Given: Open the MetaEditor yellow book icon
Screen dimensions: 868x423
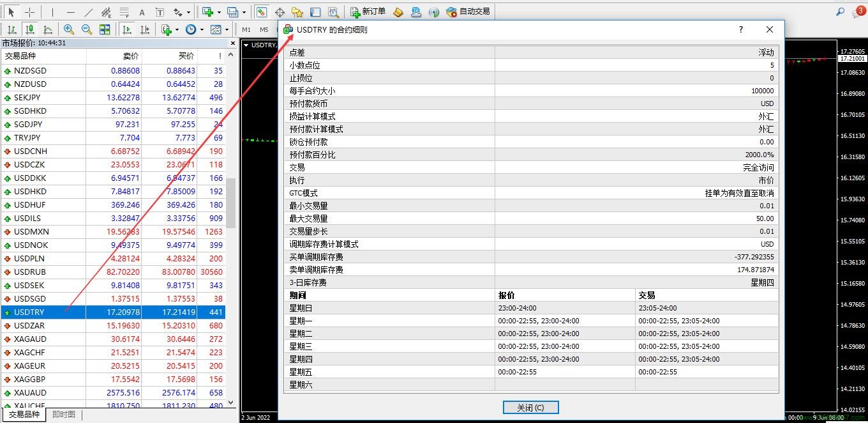Looking at the screenshot, I should [x=398, y=12].
